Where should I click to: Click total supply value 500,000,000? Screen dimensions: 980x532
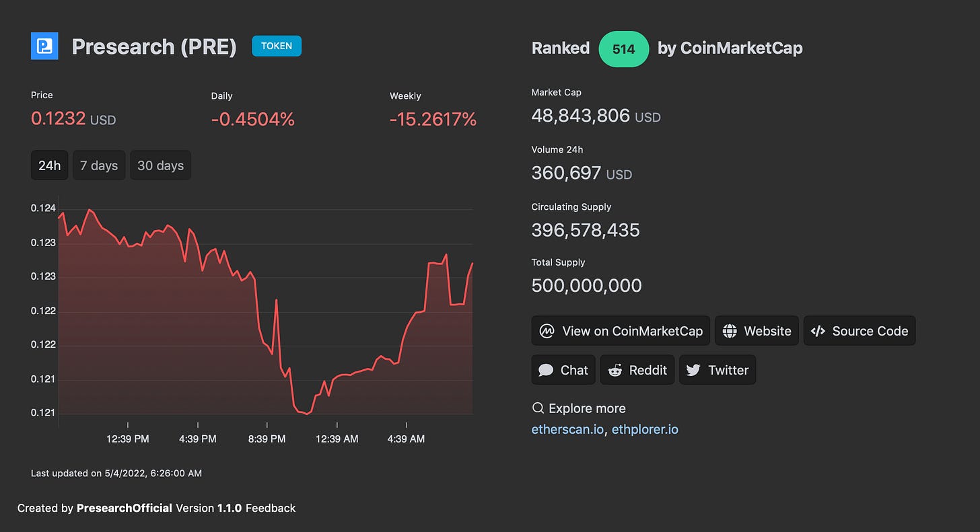(x=587, y=285)
